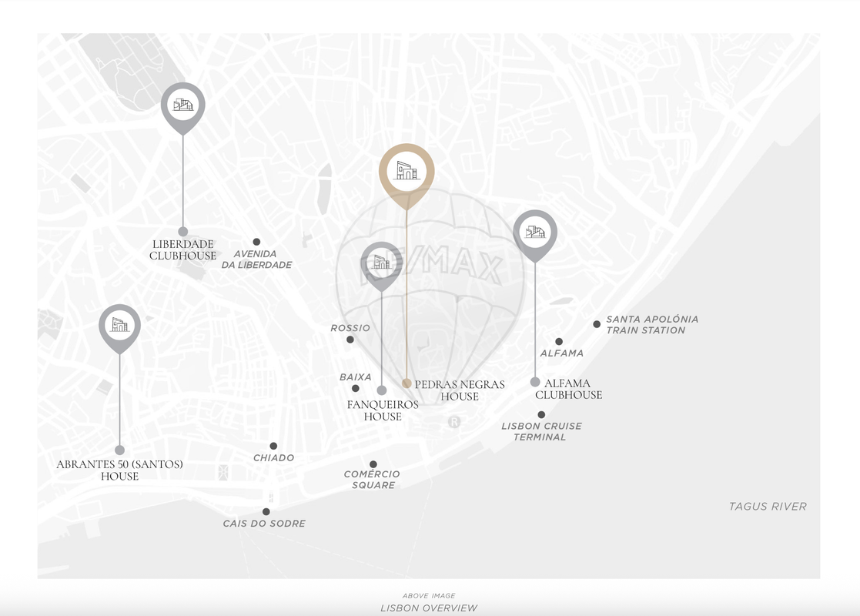Select the Chiado location dot marker
The height and width of the screenshot is (616, 860).
pyautogui.click(x=273, y=446)
